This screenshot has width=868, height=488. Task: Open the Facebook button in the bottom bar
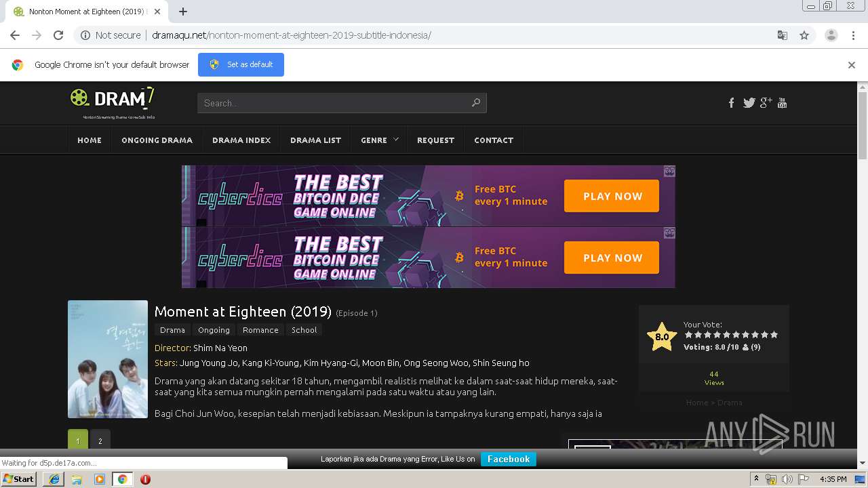click(x=509, y=459)
